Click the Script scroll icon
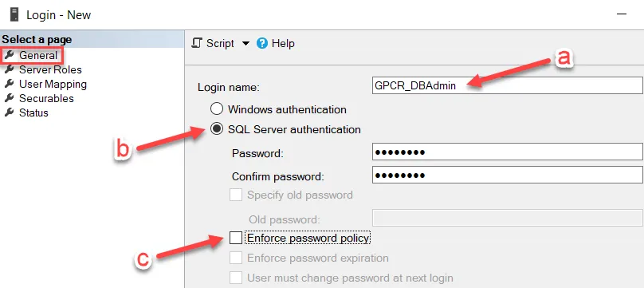 197,43
